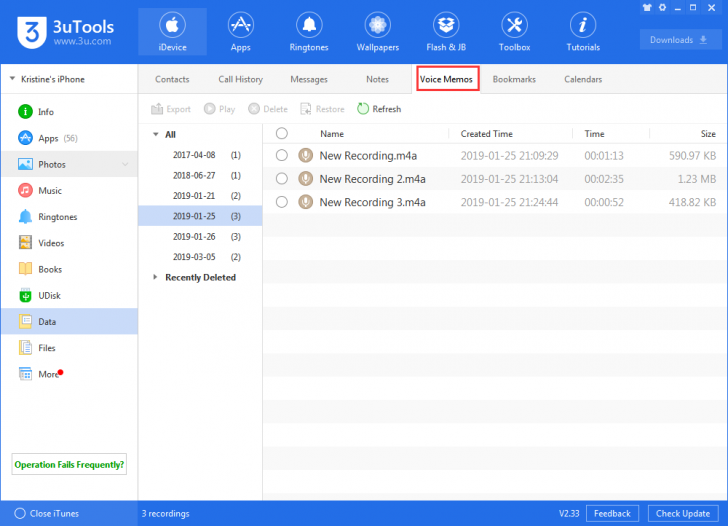This screenshot has height=526, width=728.
Task: Open the Notes tab
Action: (x=377, y=79)
